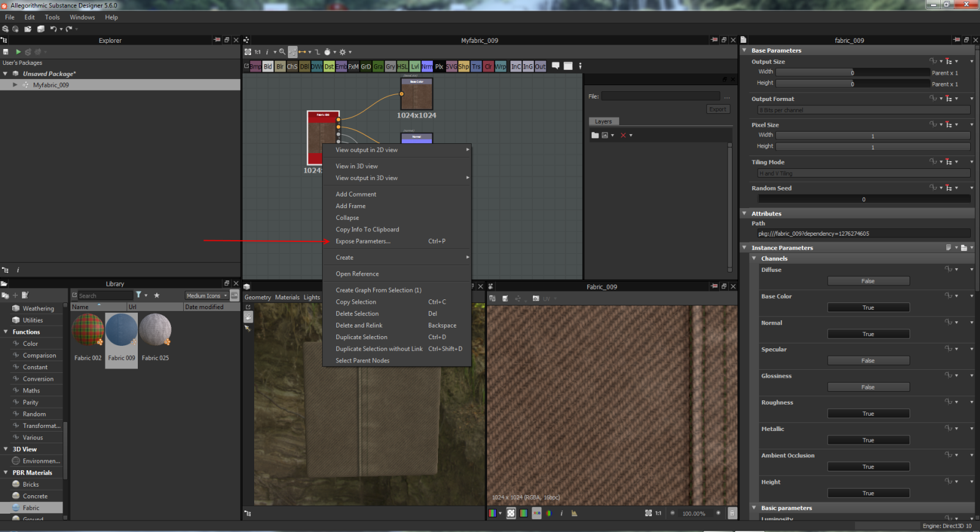Screen dimensions: 980x532
Task: Click the Export button in layers panel
Action: pos(718,109)
